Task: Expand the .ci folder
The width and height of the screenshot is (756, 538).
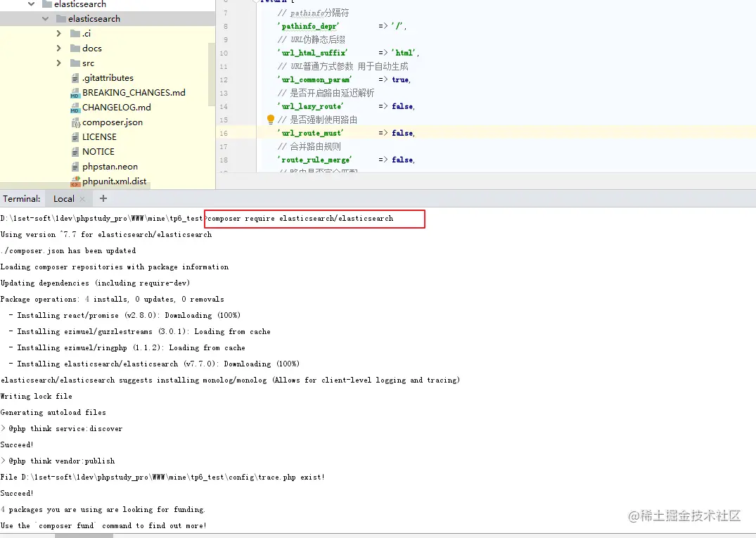Action: click(59, 33)
